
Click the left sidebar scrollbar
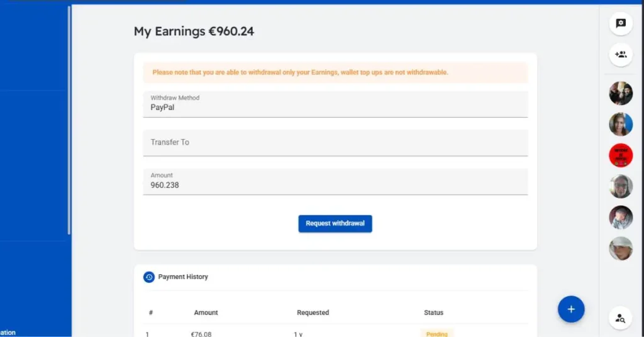69,120
